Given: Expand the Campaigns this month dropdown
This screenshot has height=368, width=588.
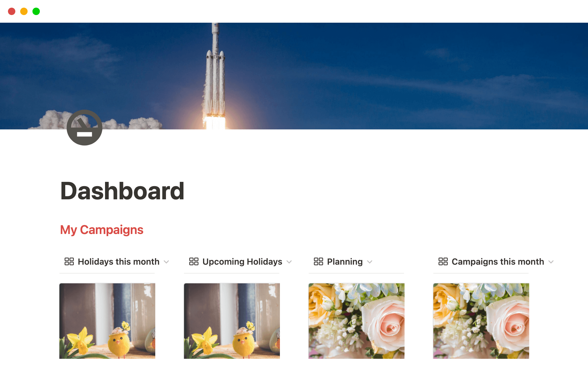Looking at the screenshot, I should coord(552,262).
